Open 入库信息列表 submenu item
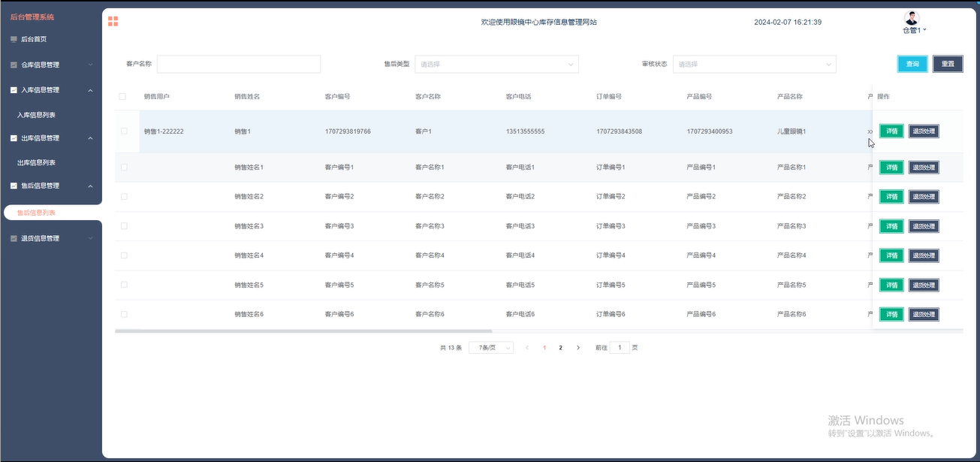980x462 pixels. click(x=36, y=115)
